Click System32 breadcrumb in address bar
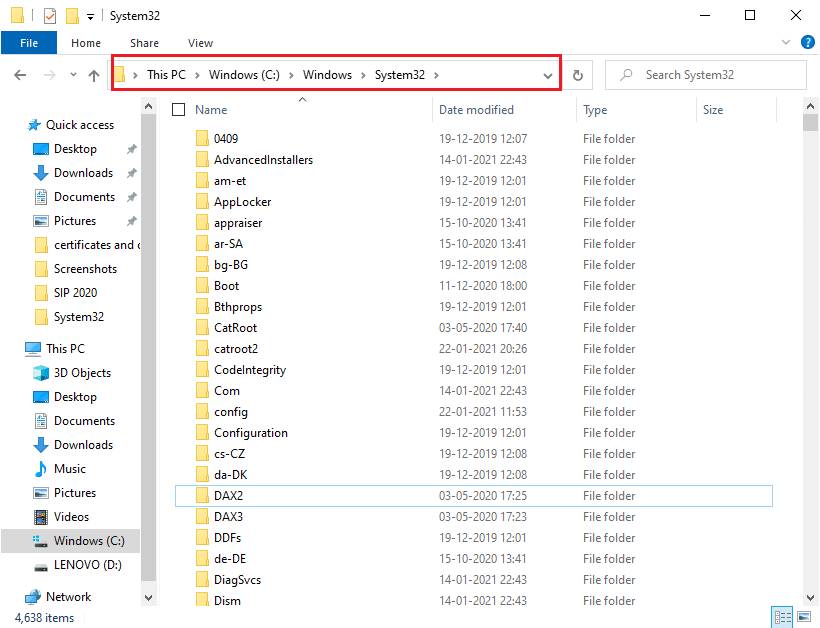 [x=400, y=75]
